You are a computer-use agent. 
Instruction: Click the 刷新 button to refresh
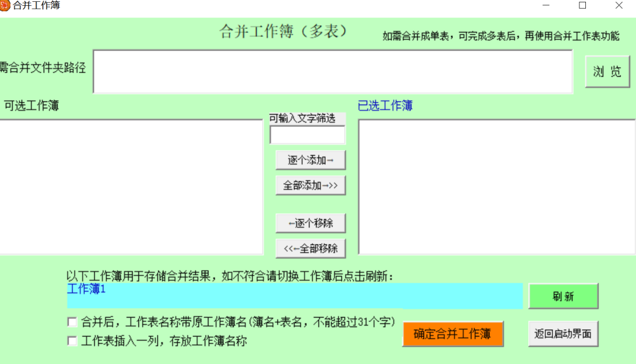pos(563,296)
